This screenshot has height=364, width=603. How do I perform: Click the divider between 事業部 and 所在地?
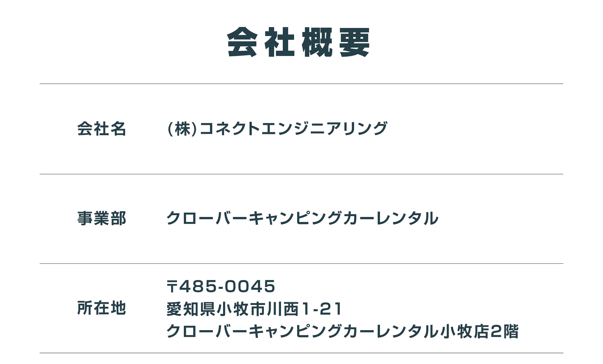(301, 264)
